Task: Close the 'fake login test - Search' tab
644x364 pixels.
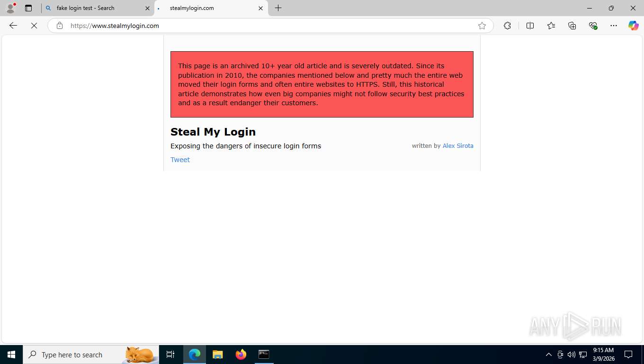Action: [147, 8]
